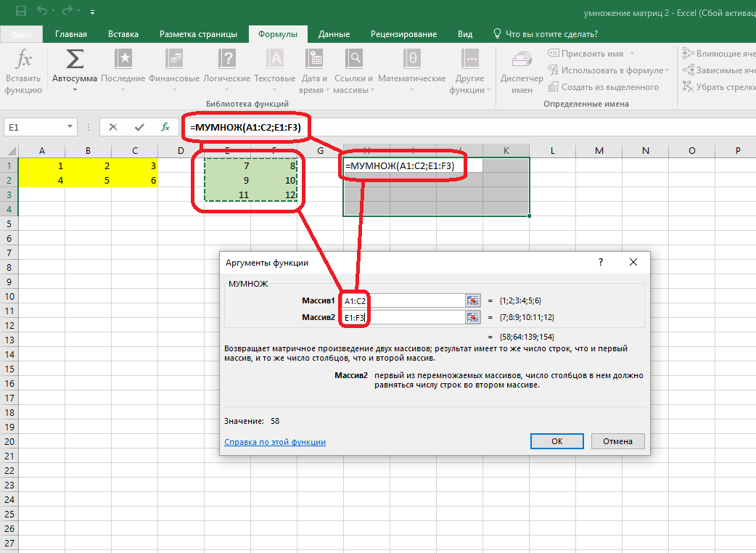Open the Текстовые functions icon
The image size is (756, 553).
[x=275, y=60]
